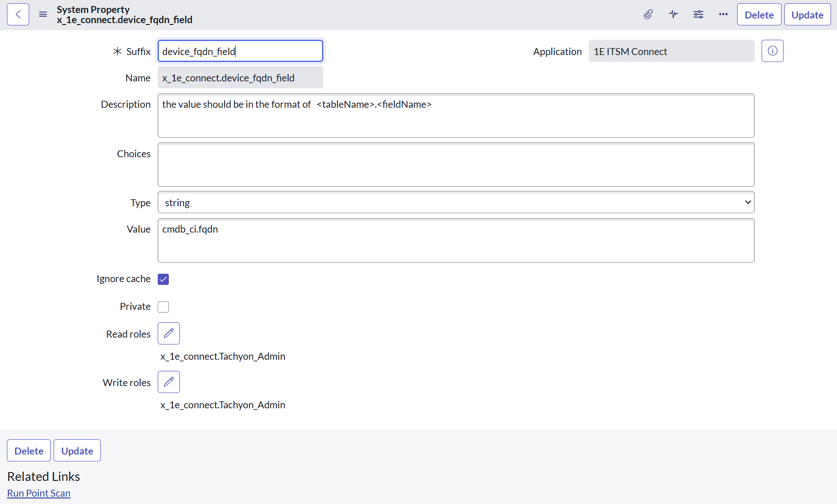Click into the Suffix input field
The width and height of the screenshot is (837, 504).
pos(240,51)
